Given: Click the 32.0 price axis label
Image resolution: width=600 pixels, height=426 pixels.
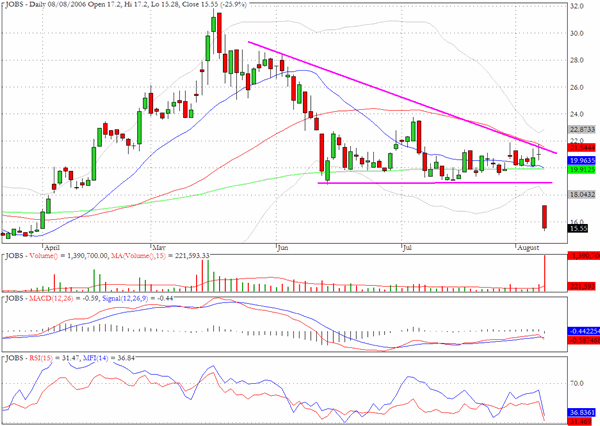Looking at the screenshot, I should (577, 7).
